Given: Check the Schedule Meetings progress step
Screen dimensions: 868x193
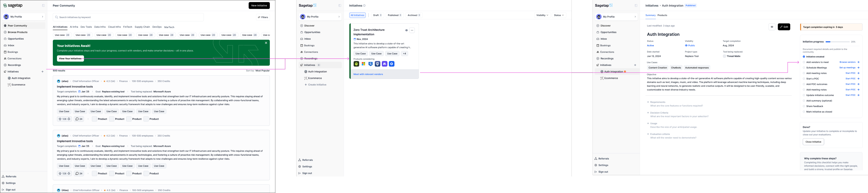Looking at the screenshot, I should pyautogui.click(x=804, y=68).
